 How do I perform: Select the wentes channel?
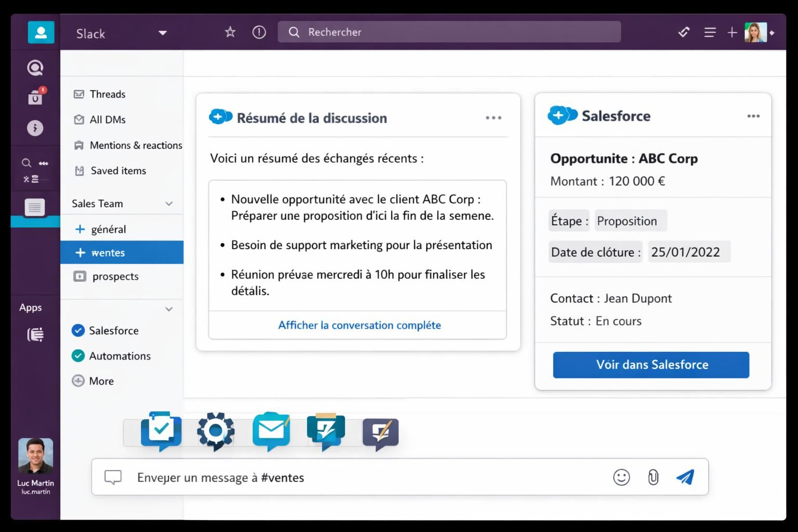point(122,252)
